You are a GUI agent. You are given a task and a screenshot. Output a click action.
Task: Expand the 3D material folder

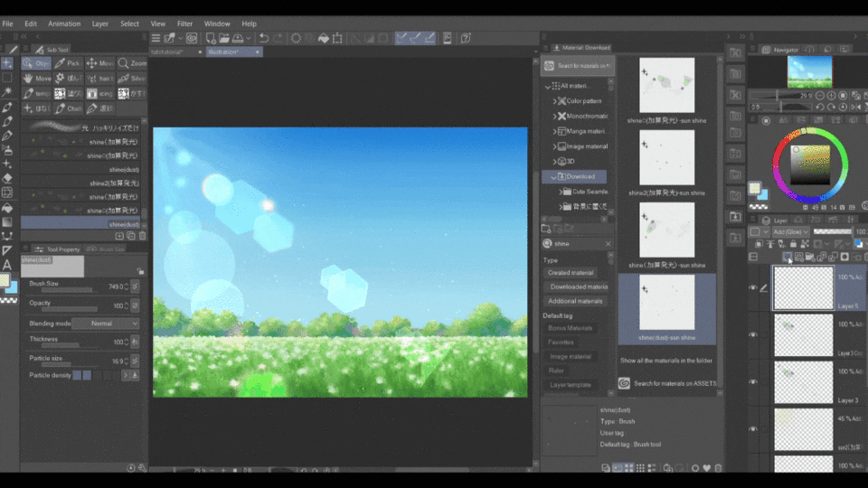point(554,162)
